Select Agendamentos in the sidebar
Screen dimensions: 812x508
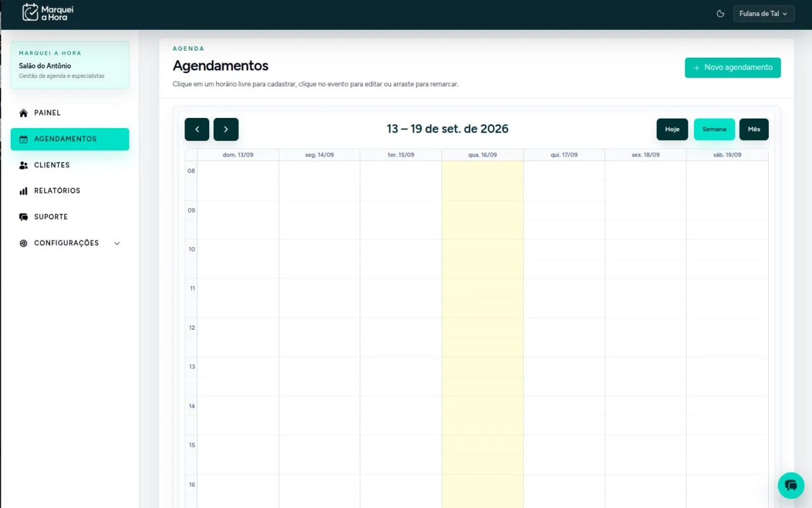click(70, 139)
